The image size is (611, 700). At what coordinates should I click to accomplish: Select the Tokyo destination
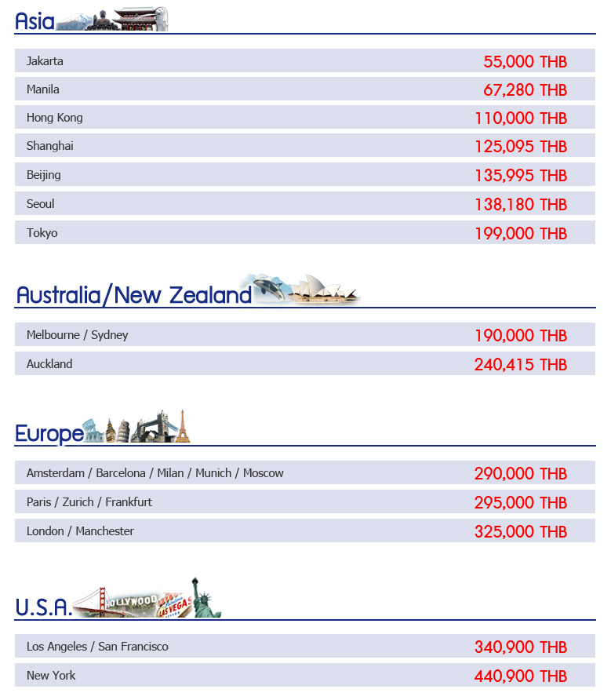[42, 233]
